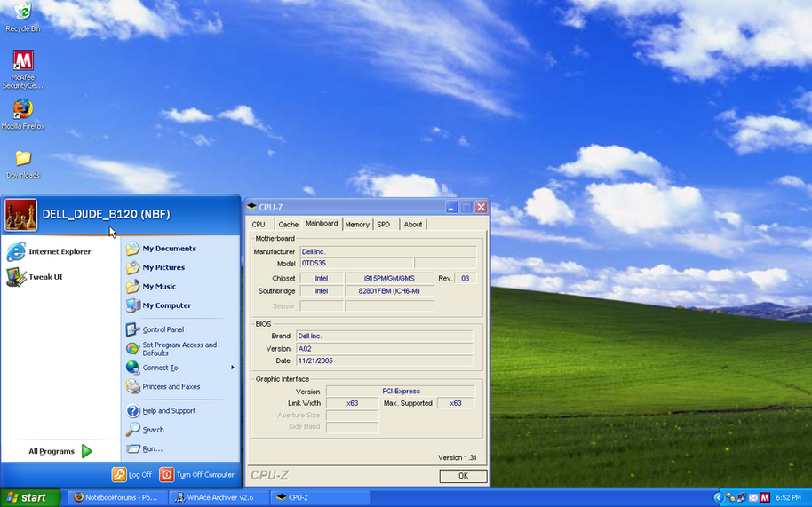Click the DELL_DUDE_B120 (NBF) user name
The height and width of the screenshot is (507, 812).
click(106, 214)
